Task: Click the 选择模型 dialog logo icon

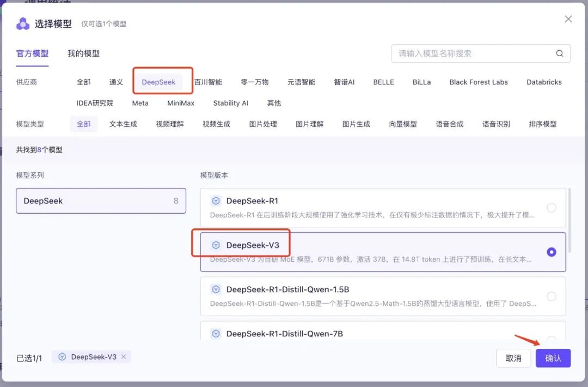Action: point(23,23)
